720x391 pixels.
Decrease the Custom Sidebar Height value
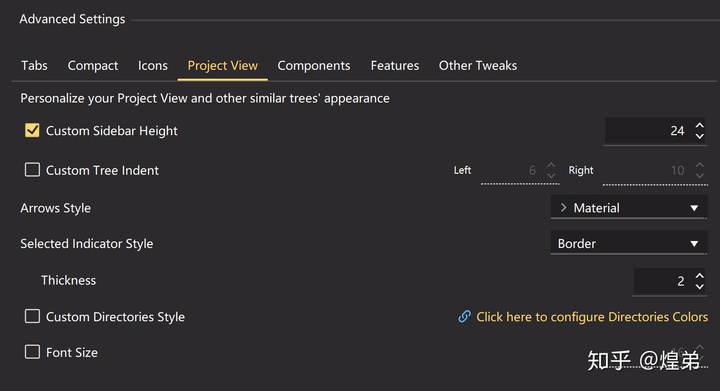tap(699, 136)
